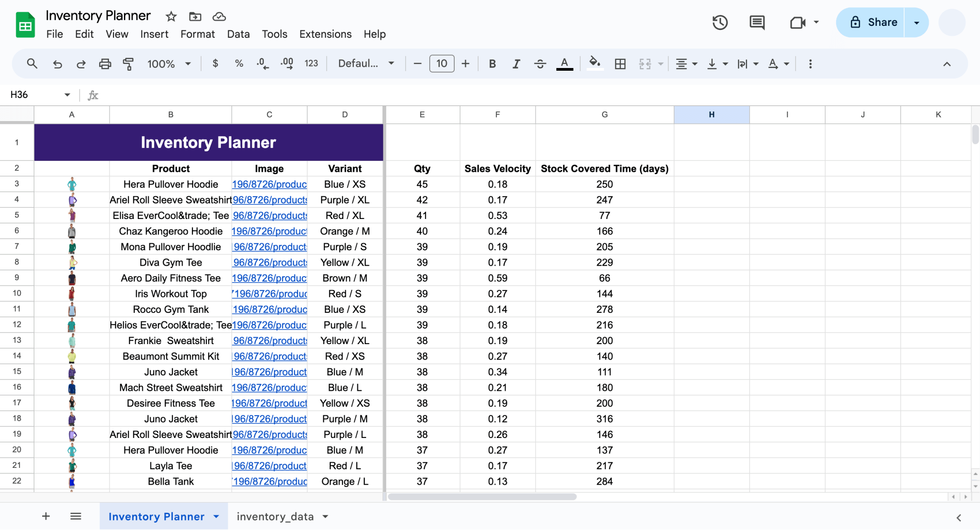The image size is (980, 530).
Task: Click the inventory_data tab
Action: 275,515
